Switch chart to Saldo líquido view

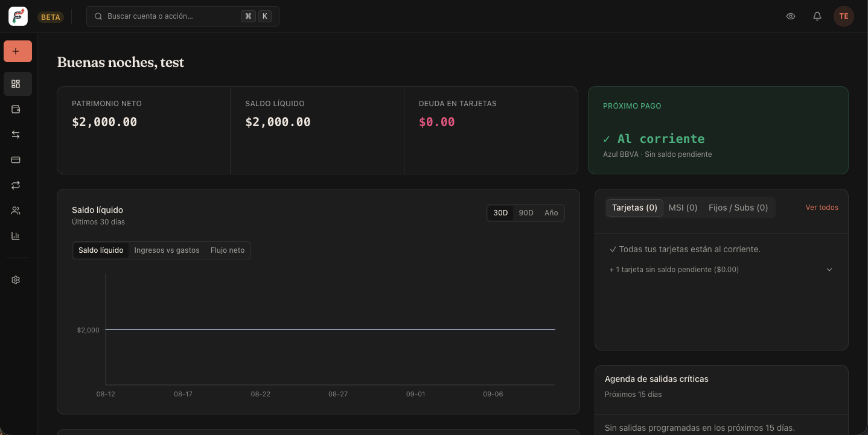click(101, 250)
